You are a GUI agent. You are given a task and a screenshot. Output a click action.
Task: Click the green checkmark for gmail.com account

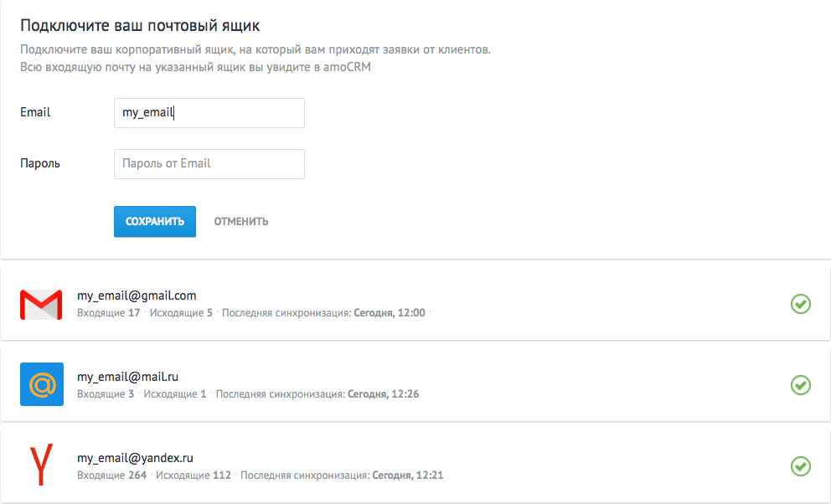(800, 304)
